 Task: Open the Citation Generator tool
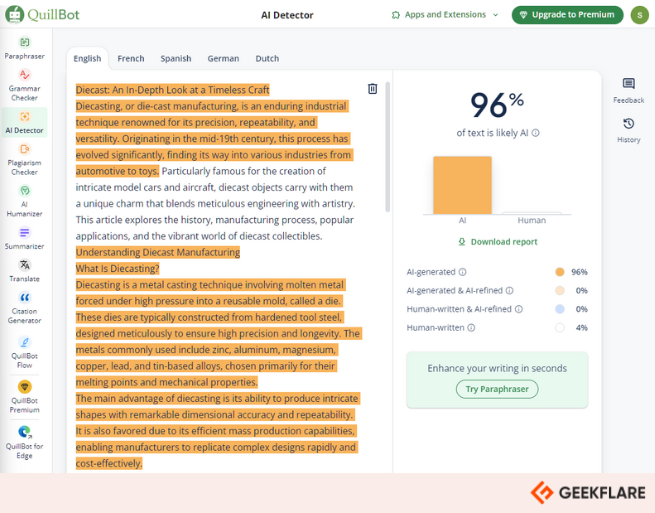(x=24, y=309)
